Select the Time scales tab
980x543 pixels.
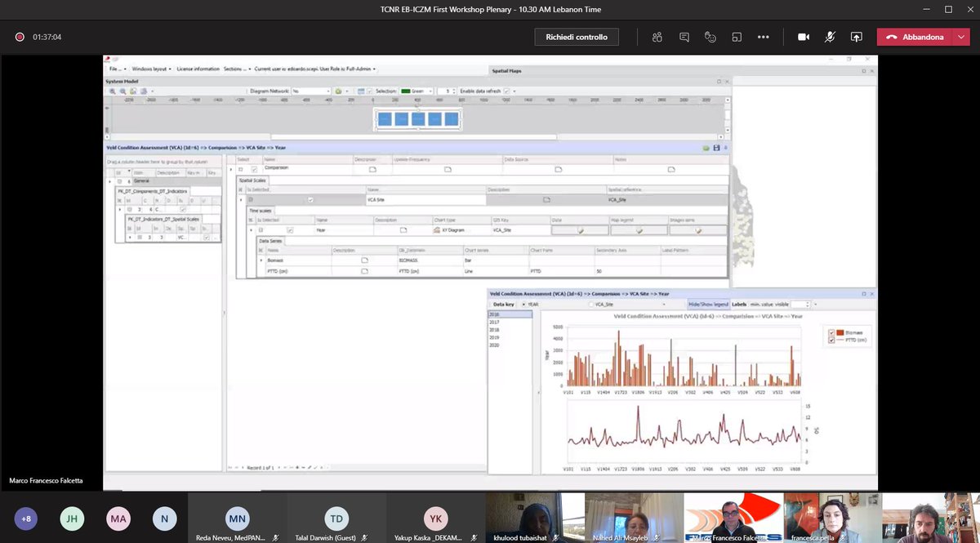coord(261,210)
